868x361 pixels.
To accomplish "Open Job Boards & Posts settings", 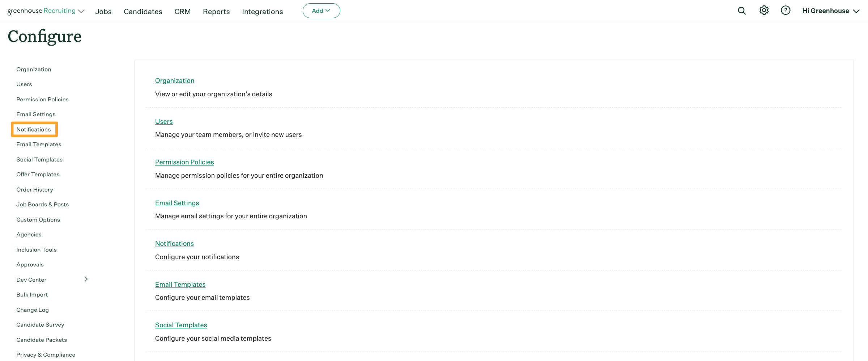I will click(42, 204).
